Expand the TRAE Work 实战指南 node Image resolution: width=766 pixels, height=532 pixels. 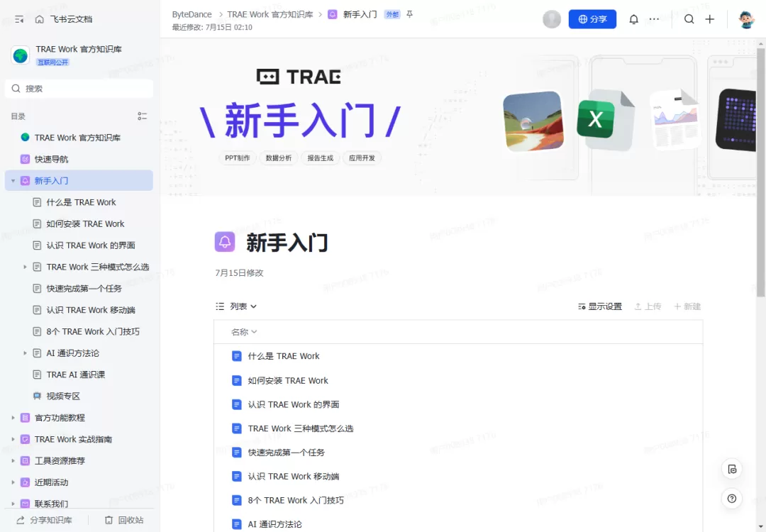tap(13, 439)
